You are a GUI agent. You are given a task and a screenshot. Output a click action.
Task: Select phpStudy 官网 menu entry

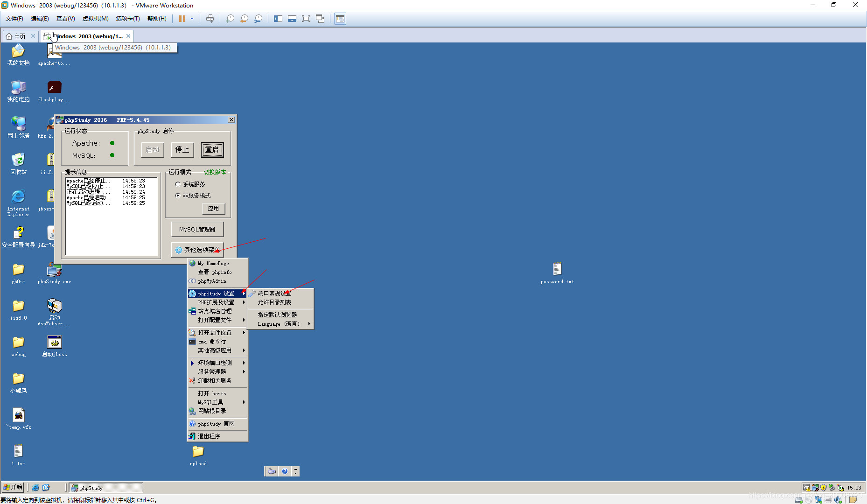click(x=217, y=424)
